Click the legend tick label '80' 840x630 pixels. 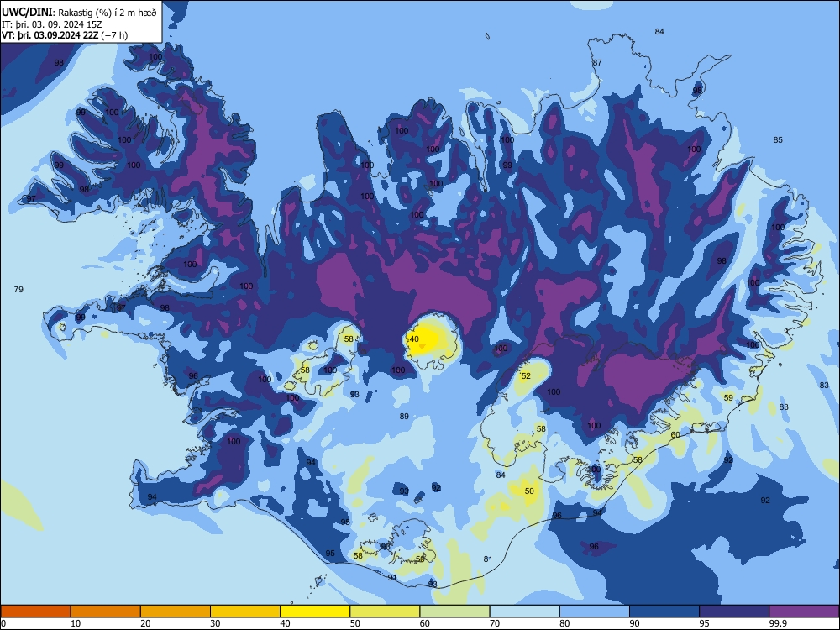[564, 623]
